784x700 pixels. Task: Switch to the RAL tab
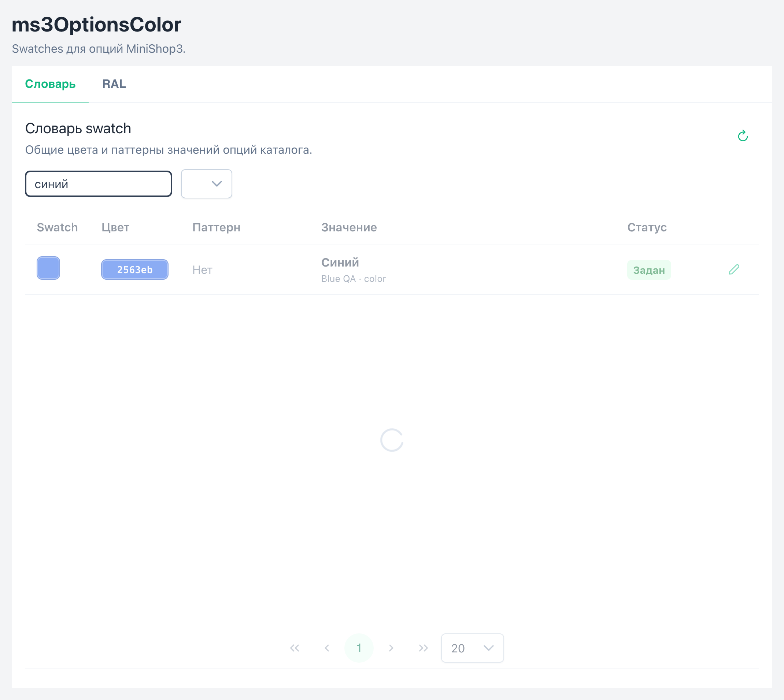pos(114,84)
